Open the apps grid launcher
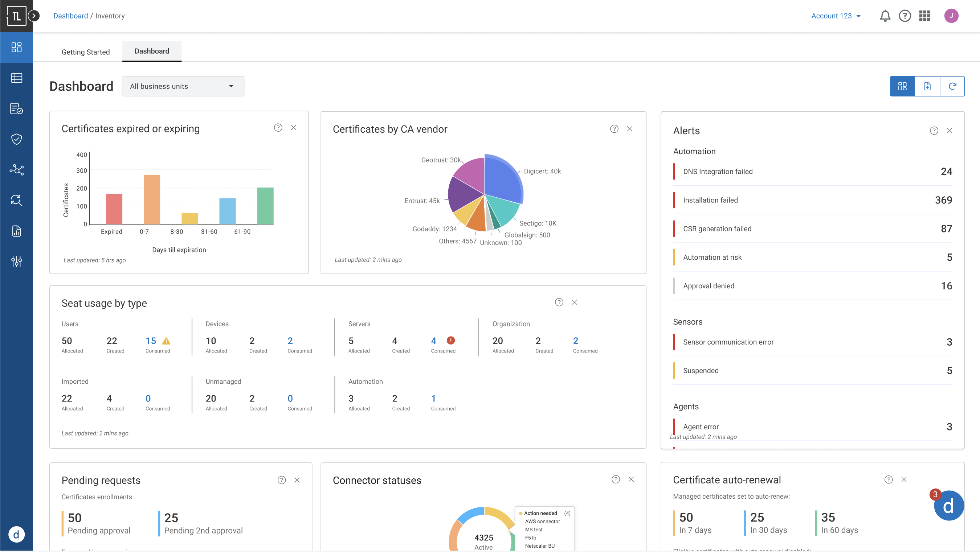 click(924, 16)
